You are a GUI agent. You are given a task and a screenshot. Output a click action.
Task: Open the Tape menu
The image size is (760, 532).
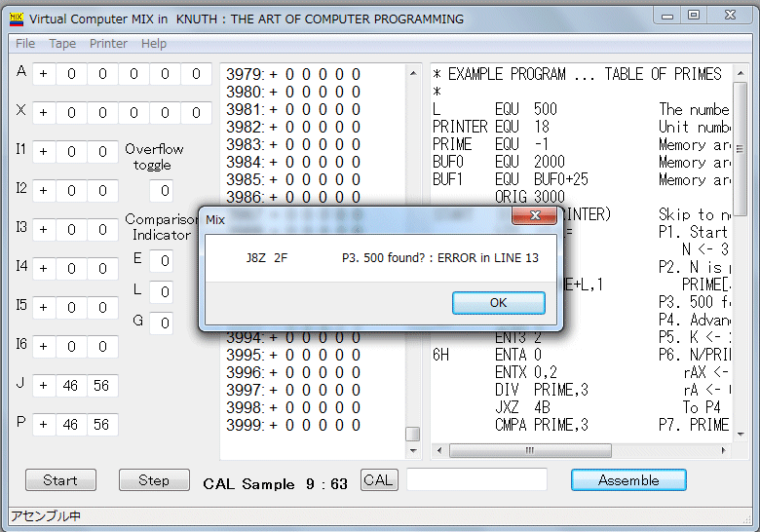point(62,44)
